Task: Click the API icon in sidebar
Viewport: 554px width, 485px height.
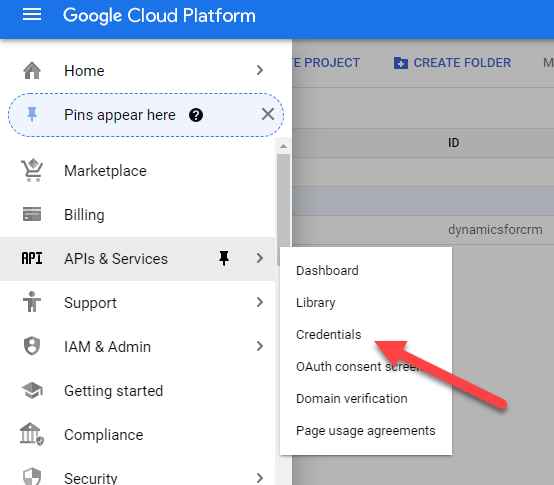Action: pyautogui.click(x=32, y=258)
